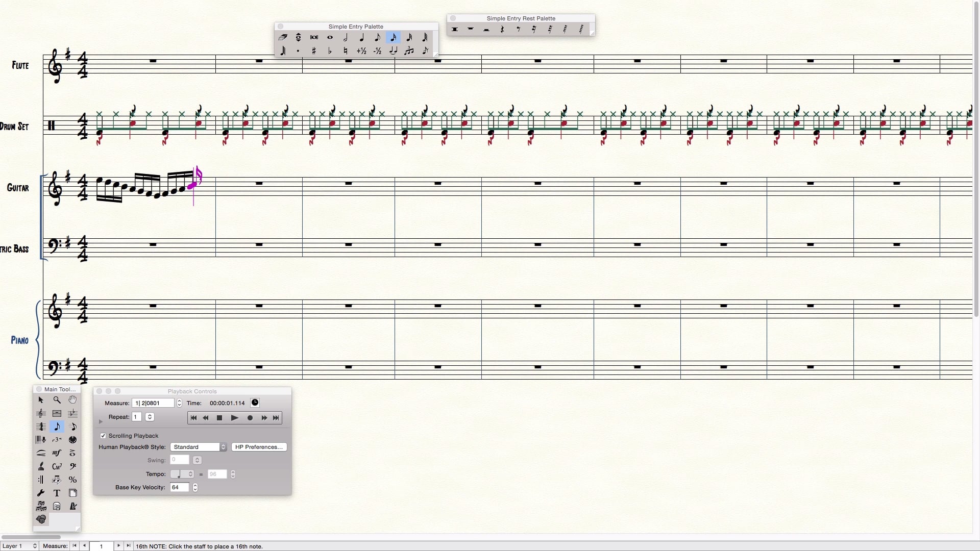980x551 pixels.
Task: Select the Chord tool (CM7)
Action: click(57, 466)
